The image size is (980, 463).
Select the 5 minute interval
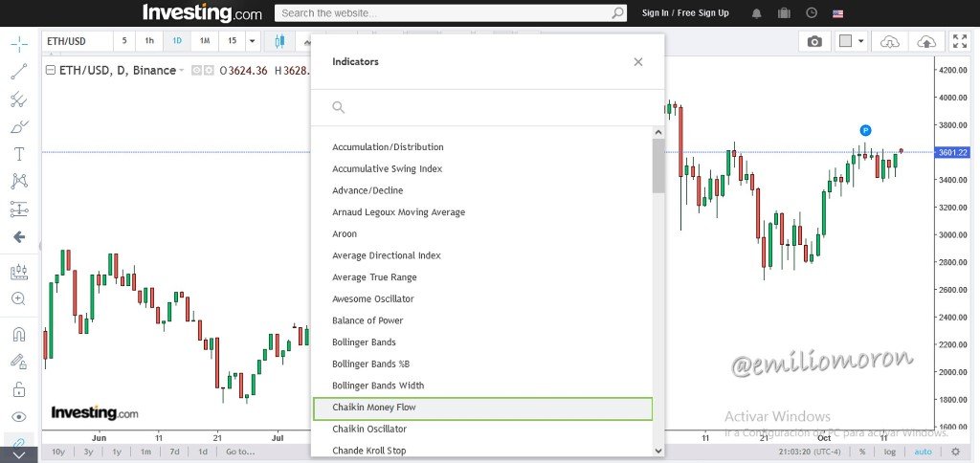pyautogui.click(x=123, y=41)
